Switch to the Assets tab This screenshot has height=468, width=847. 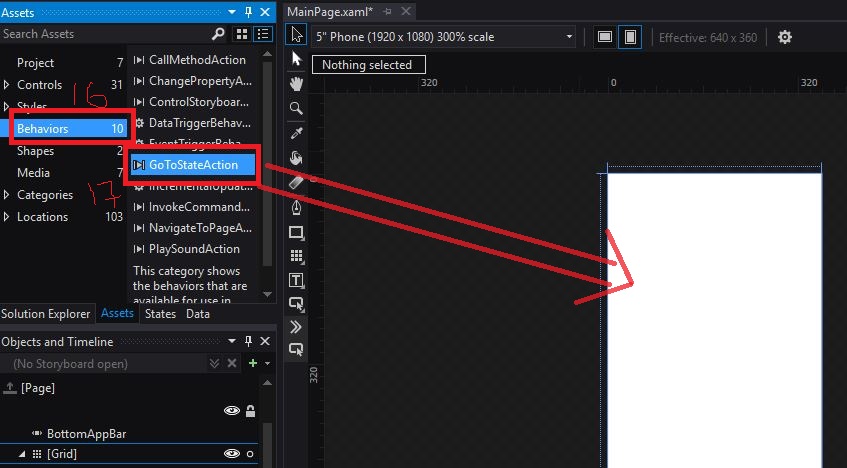[117, 313]
